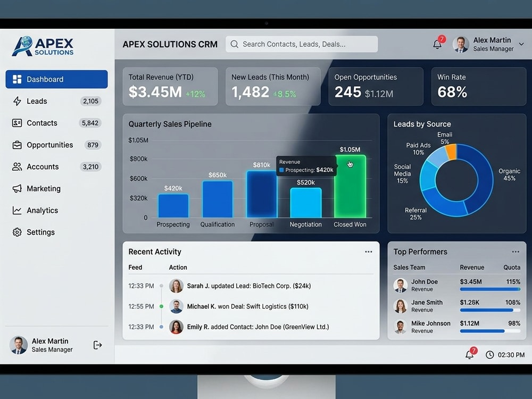This screenshot has height=399, width=532.
Task: Click the Win Rate card
Action: 479,86
